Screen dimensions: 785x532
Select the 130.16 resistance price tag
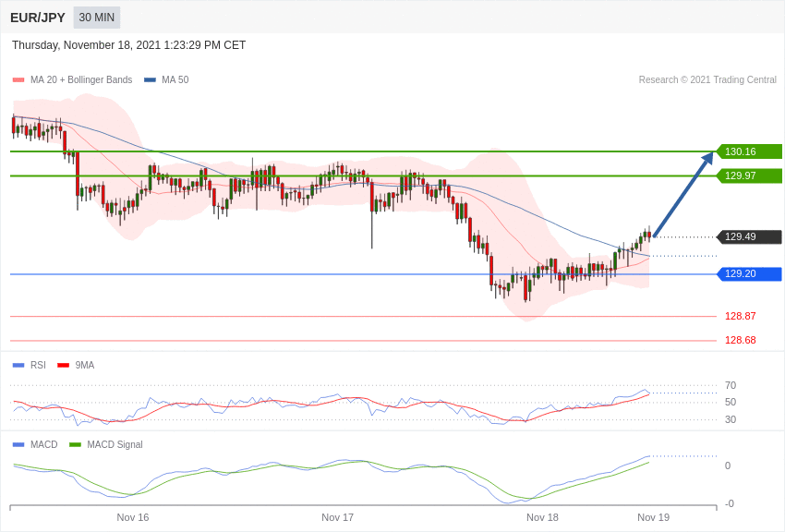(x=750, y=151)
